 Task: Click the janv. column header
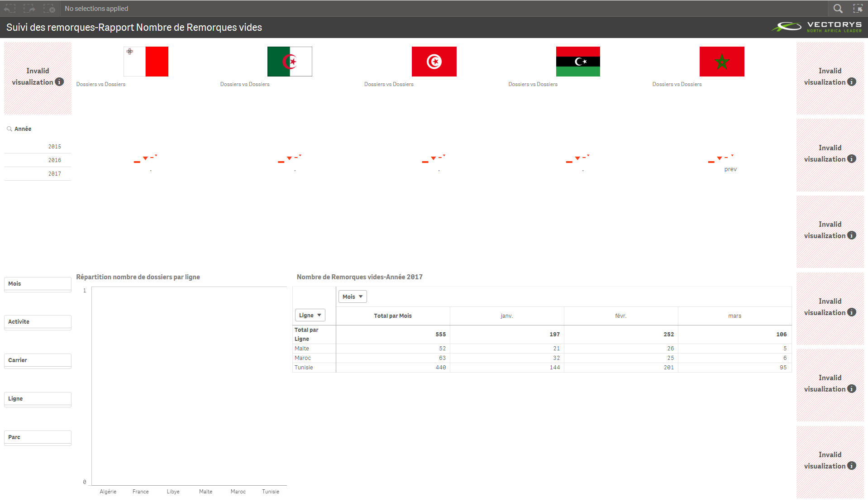coord(507,316)
